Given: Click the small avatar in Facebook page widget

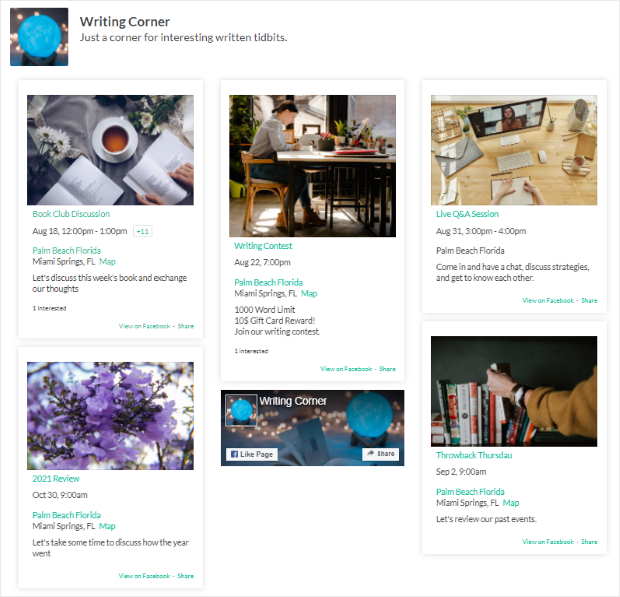Looking at the screenshot, I should pyautogui.click(x=241, y=410).
